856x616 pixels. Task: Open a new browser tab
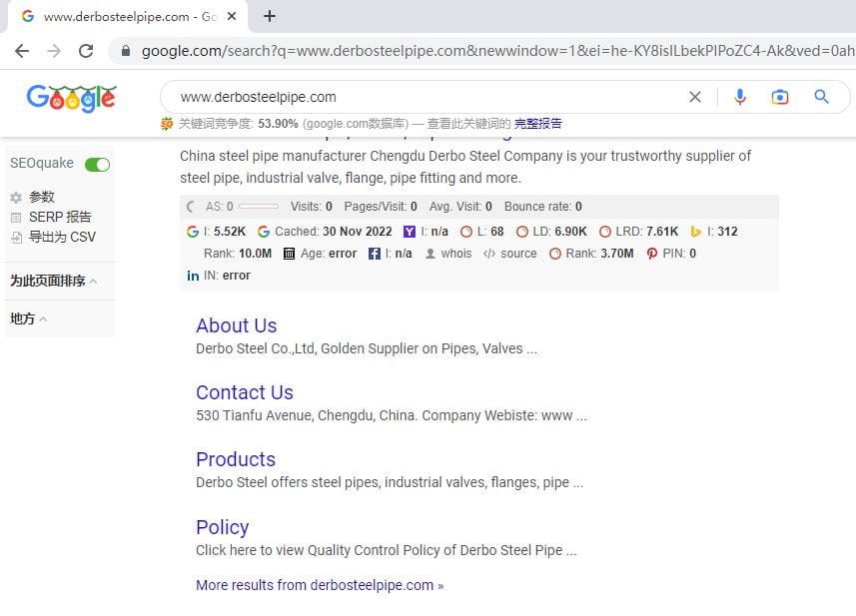point(269,16)
